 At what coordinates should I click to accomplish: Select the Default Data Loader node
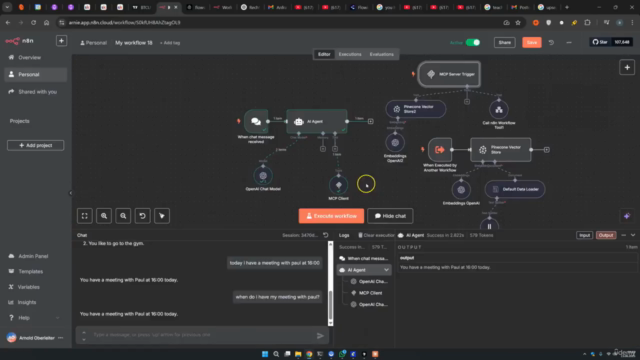point(515,189)
